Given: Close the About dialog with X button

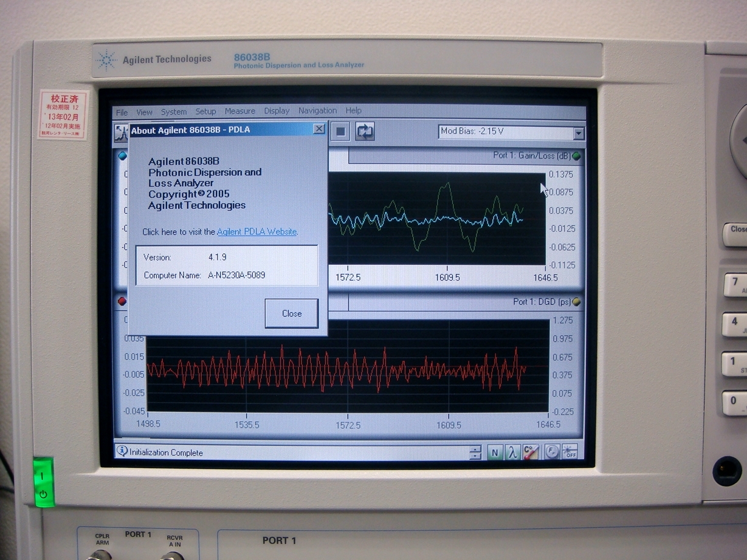Looking at the screenshot, I should coord(318,129).
